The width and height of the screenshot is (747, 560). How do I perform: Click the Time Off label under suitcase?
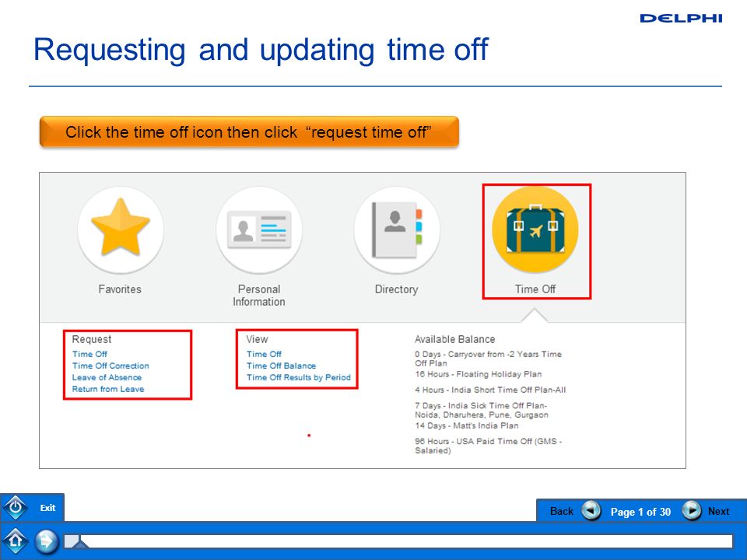click(535, 289)
